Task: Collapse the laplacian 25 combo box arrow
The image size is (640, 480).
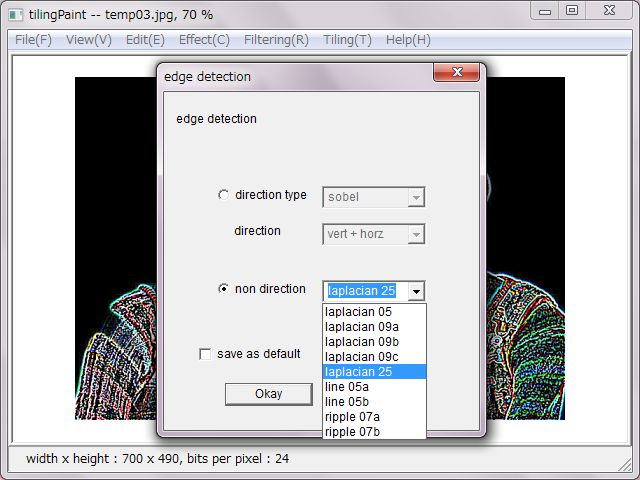Action: [x=416, y=291]
